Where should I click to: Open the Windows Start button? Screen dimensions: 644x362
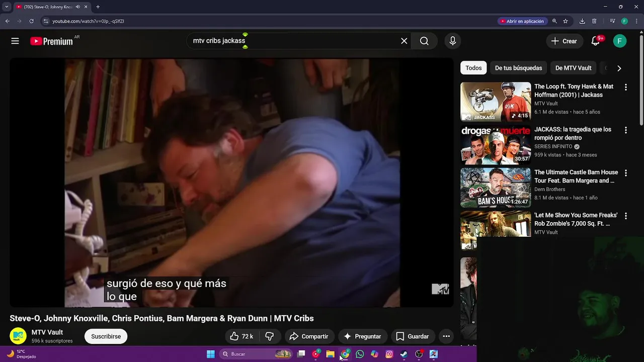[211, 354]
